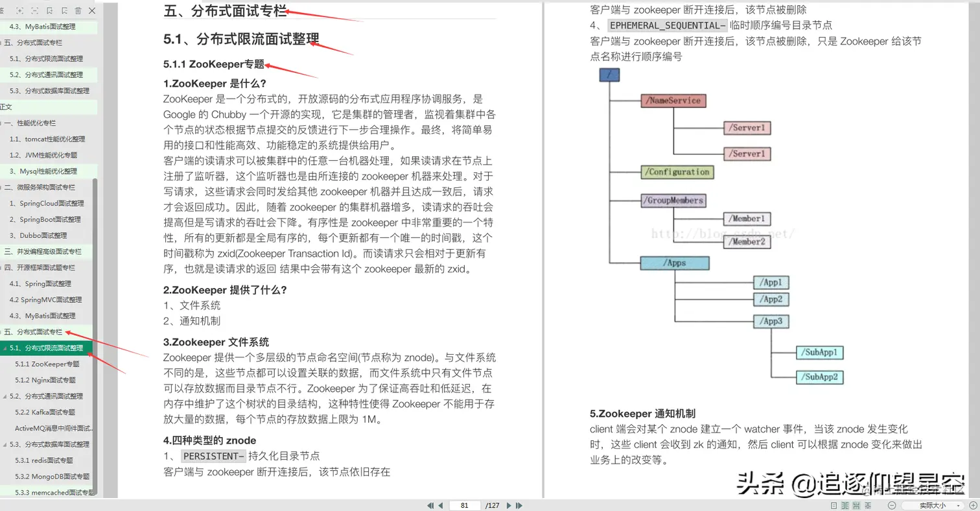Screen dimensions: 980x511
Task: Click the sidebar panel icon at top left
Action: [3, 10]
